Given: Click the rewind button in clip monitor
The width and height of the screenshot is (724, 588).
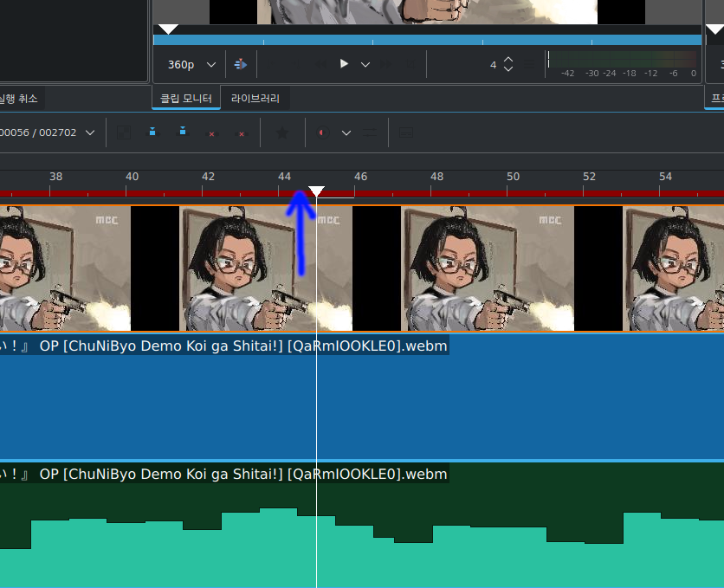Looking at the screenshot, I should point(320,65).
